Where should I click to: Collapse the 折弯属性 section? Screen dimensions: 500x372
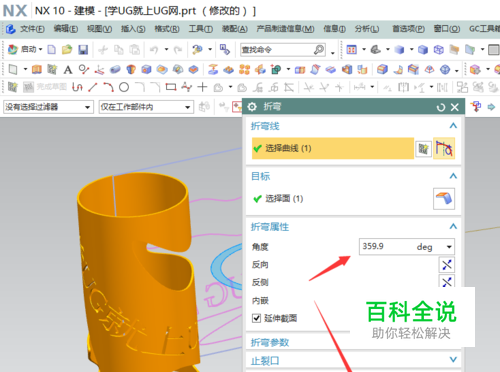[453, 227]
